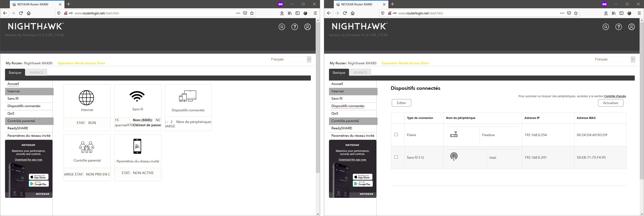Click the Home button in right browser toolbar
This screenshot has width=644, height=216.
(352, 13)
